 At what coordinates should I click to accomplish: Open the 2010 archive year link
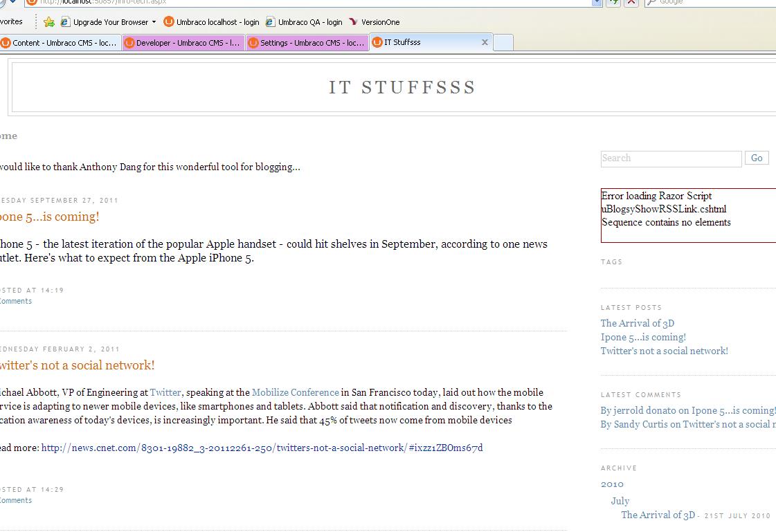[x=612, y=484]
